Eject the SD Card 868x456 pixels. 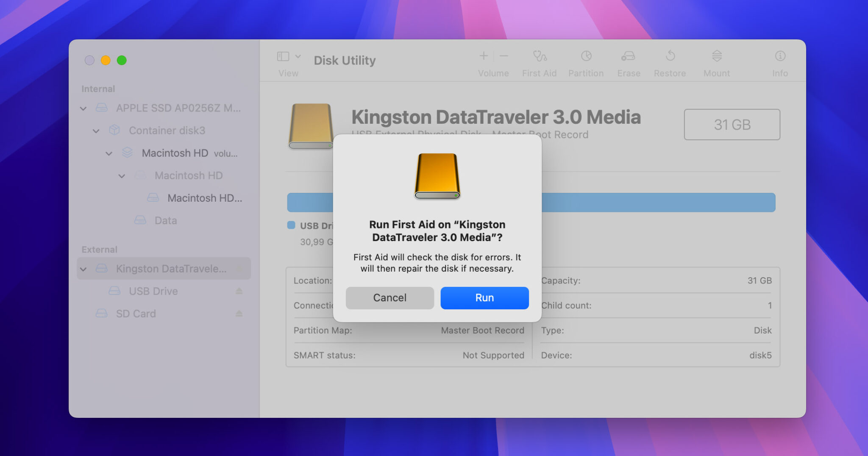(239, 314)
